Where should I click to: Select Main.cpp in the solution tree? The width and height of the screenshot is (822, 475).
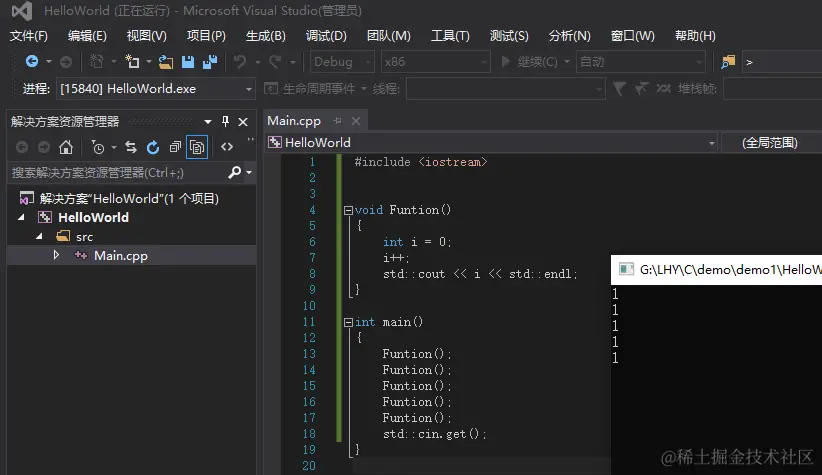point(121,255)
